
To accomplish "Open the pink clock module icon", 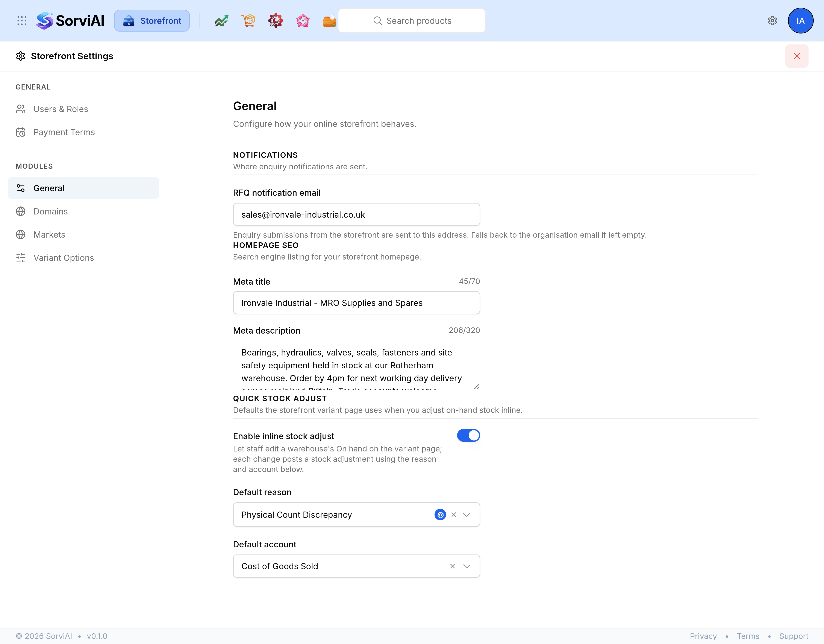I will pos(303,21).
